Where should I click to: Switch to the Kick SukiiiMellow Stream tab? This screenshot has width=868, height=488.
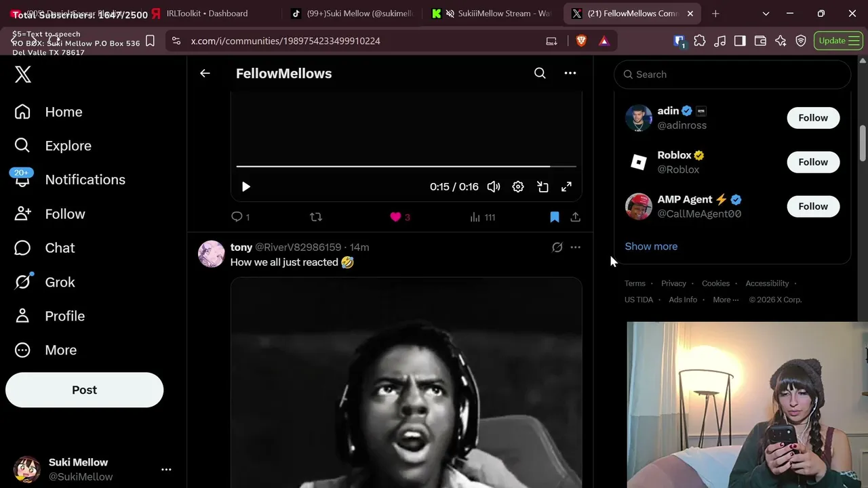(x=492, y=14)
